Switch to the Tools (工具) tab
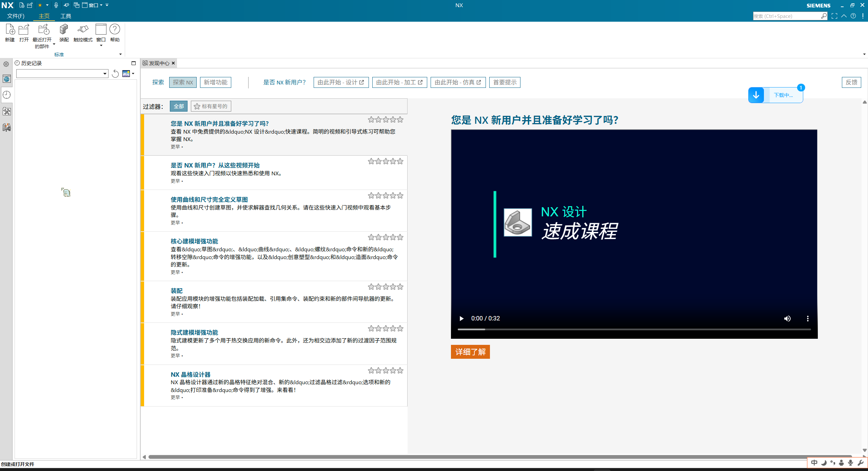The image size is (868, 471). pos(65,16)
